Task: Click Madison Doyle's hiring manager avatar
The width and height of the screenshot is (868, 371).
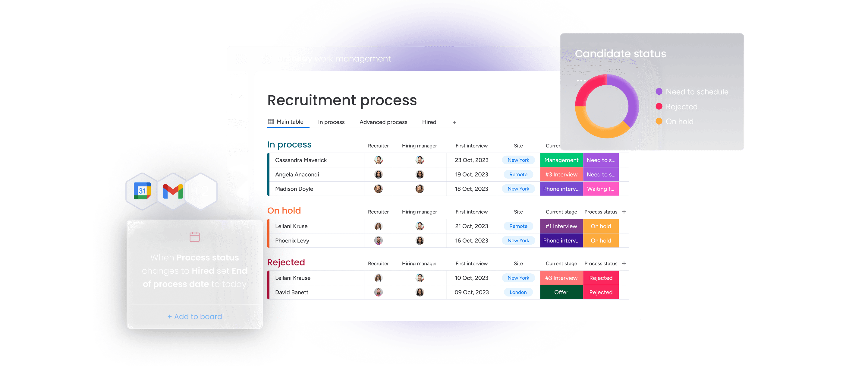Action: 420,189
